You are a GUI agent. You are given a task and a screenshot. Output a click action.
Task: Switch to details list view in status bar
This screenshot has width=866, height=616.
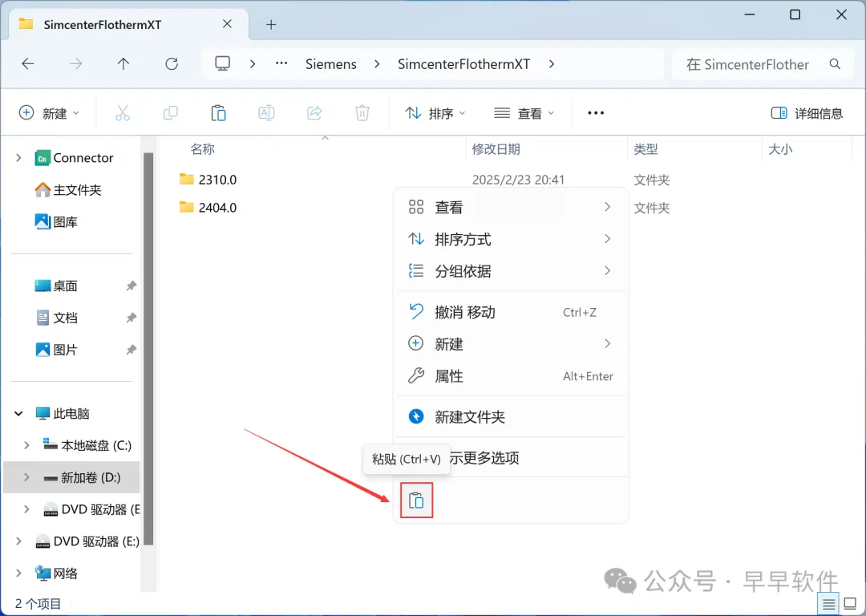(828, 605)
